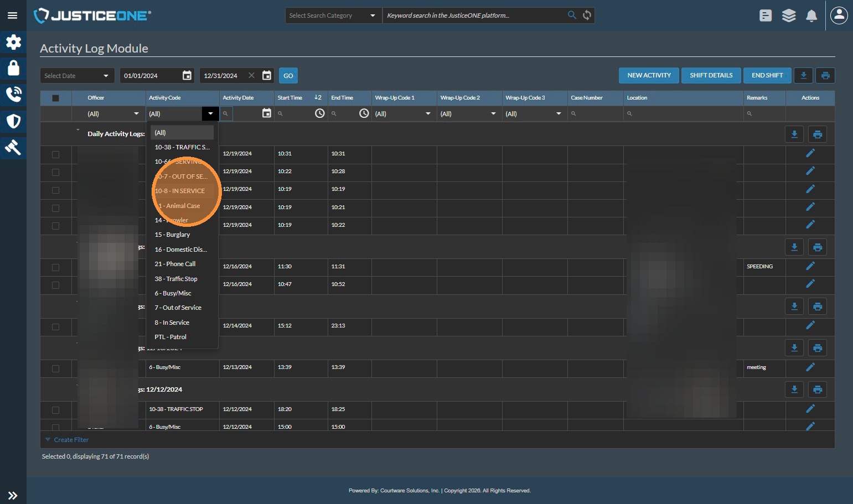Click the gavel icon in sidebar
Viewport: 853px width, 504px height.
tap(13, 147)
